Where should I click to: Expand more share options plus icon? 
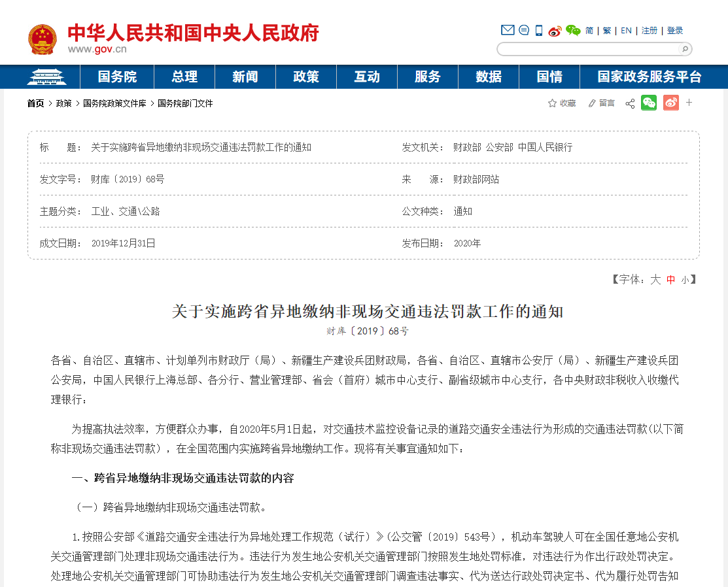(689, 103)
